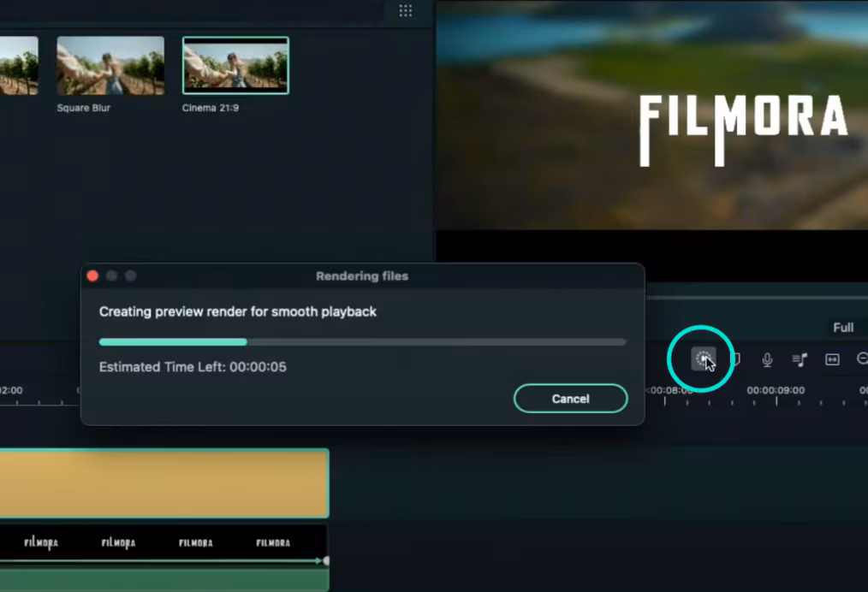This screenshot has width=868, height=592.
Task: Click the grid view dots icon
Action: point(405,10)
